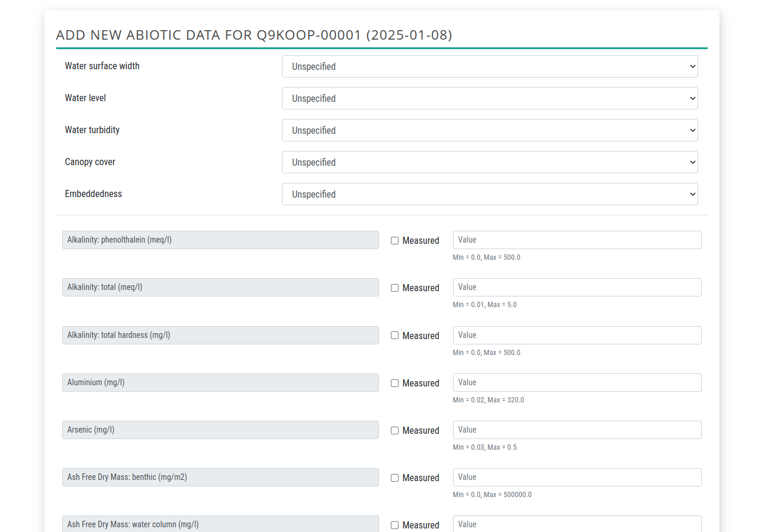774x532 pixels.
Task: Click the Aluminium (mg/l) label field
Action: (220, 382)
